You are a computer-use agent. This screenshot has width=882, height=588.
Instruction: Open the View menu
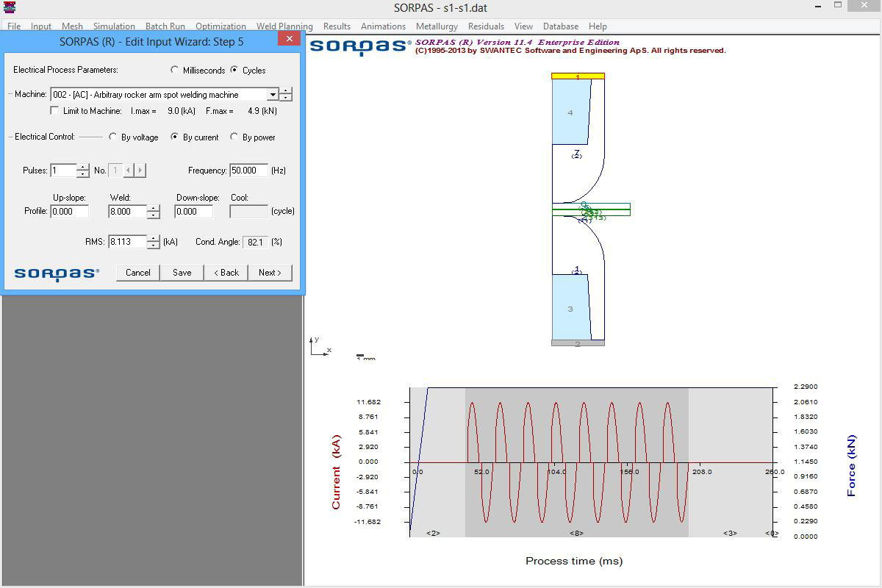click(523, 26)
